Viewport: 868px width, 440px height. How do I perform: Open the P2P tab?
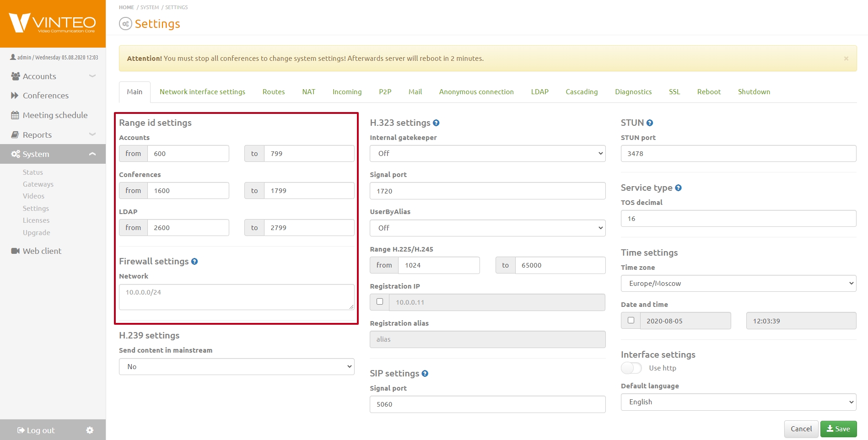pos(385,92)
